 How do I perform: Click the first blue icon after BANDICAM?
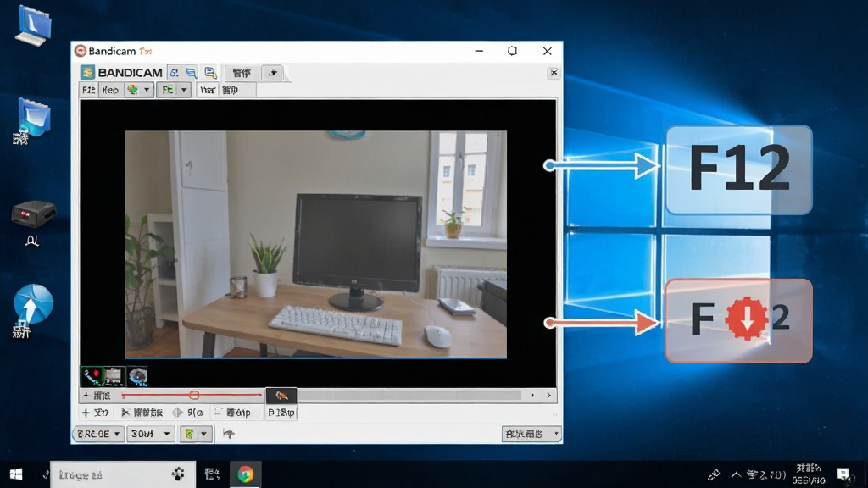(175, 73)
